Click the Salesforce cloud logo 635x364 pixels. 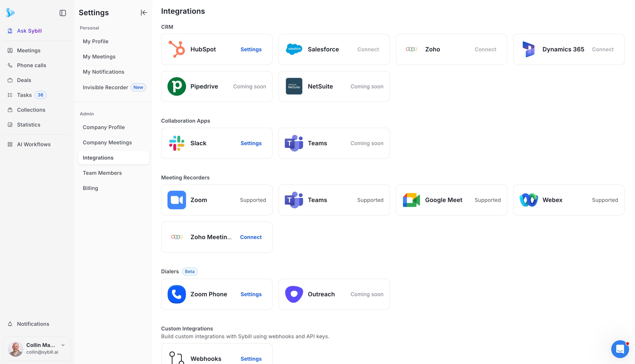point(294,49)
